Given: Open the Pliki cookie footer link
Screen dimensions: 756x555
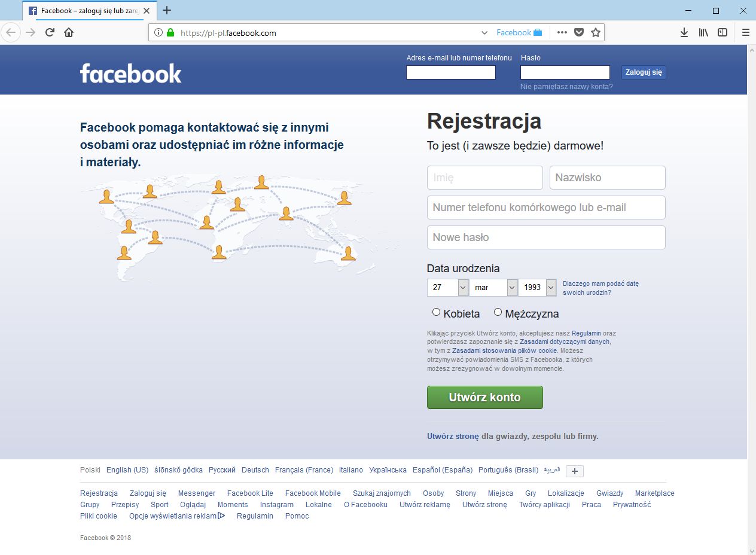Looking at the screenshot, I should (99, 516).
